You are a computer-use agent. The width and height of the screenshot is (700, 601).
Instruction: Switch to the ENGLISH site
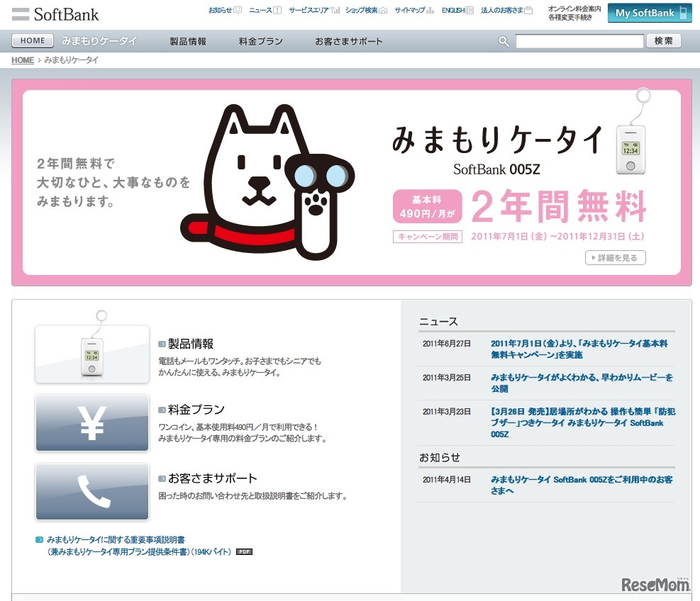click(453, 10)
